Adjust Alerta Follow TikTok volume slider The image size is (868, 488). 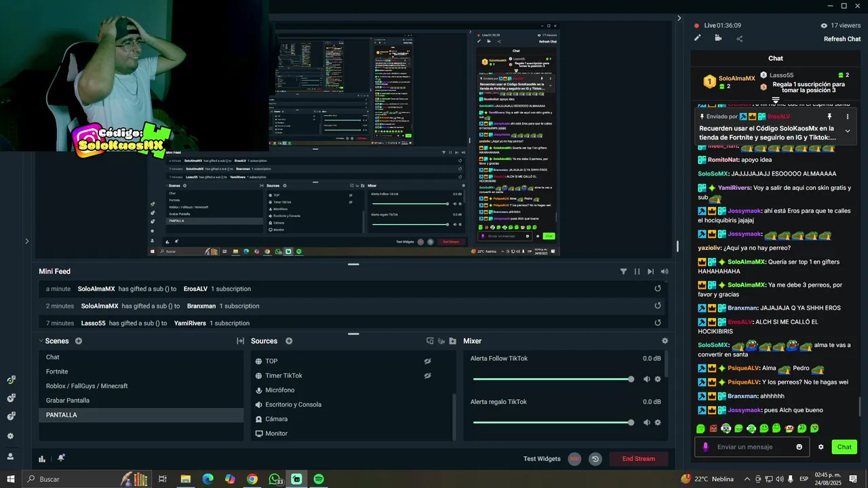tap(553, 379)
